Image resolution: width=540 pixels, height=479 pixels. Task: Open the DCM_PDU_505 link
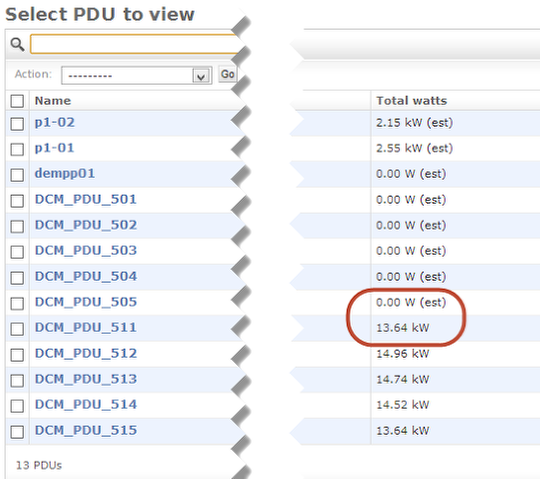click(x=86, y=302)
